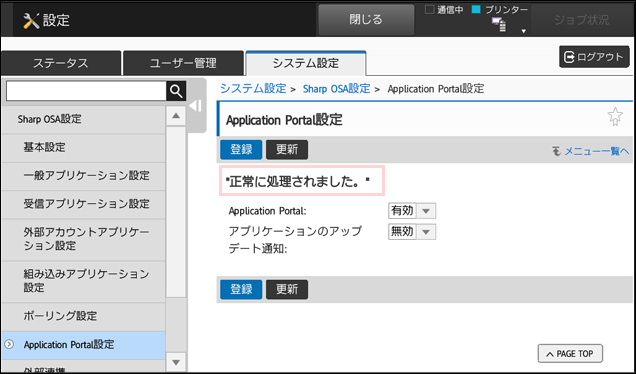Click the upper 更新 button
The height and width of the screenshot is (374, 636).
(287, 150)
